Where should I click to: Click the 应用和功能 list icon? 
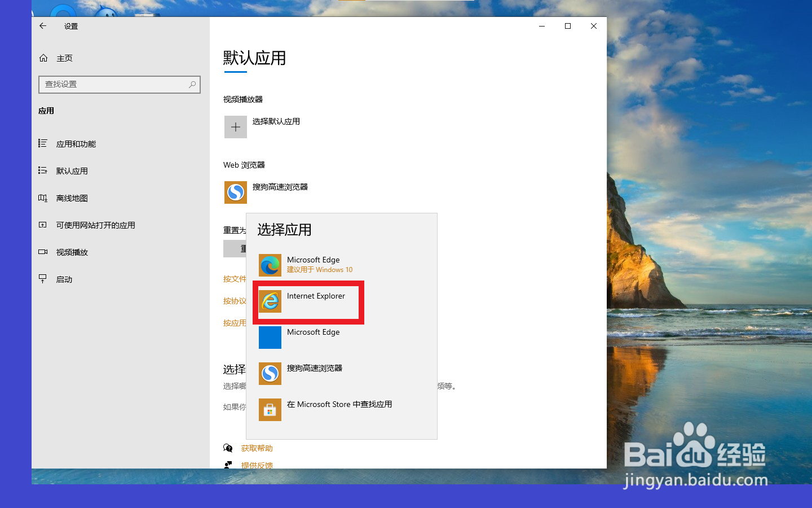click(43, 143)
